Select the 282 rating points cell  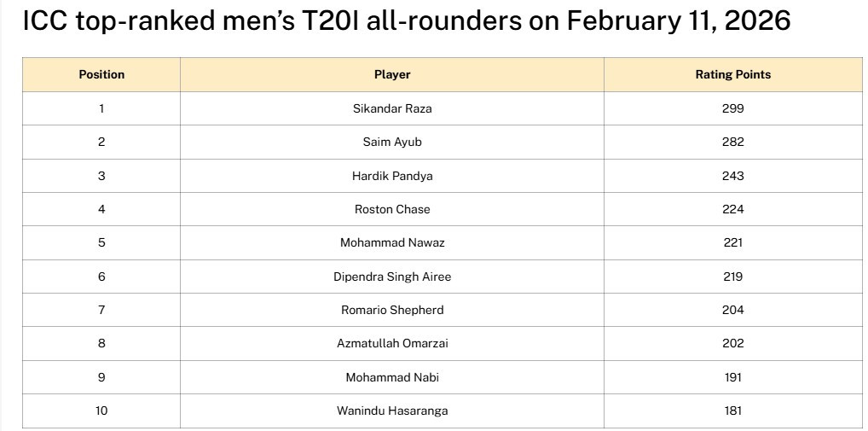coord(732,142)
